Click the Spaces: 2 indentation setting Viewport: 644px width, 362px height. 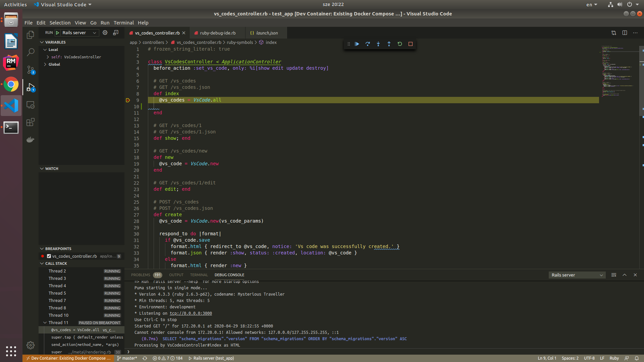tap(570, 358)
